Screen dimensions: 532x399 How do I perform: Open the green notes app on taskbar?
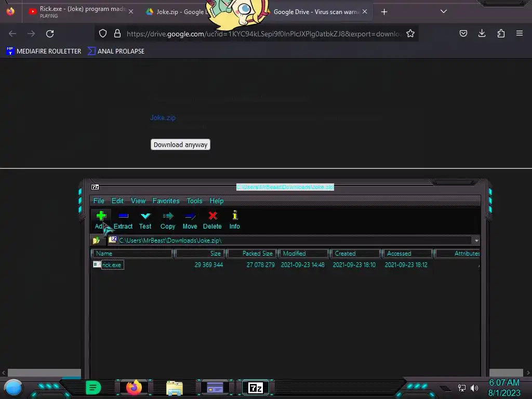point(94,388)
